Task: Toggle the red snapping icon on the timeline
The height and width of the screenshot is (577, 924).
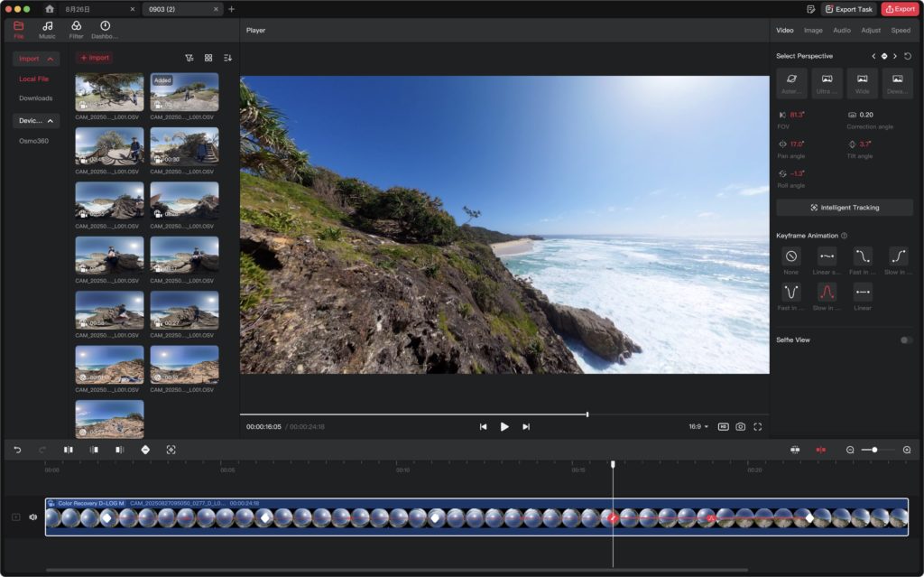Action: click(x=821, y=450)
